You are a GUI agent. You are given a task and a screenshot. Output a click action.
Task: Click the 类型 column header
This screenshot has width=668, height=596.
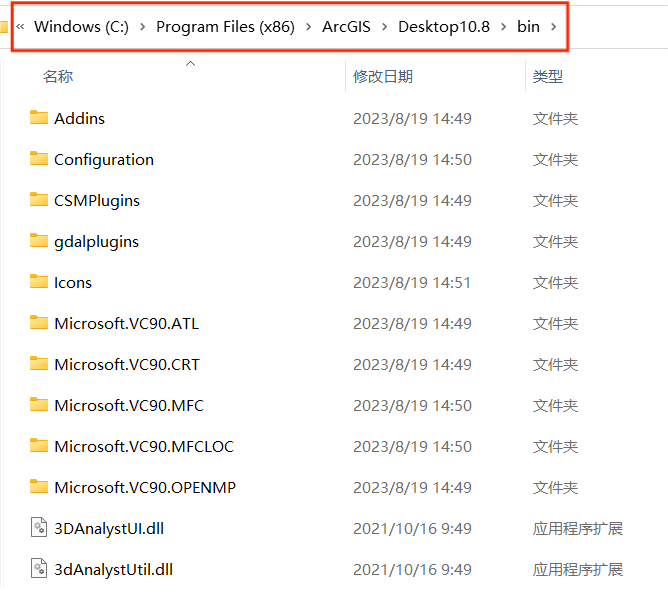548,77
